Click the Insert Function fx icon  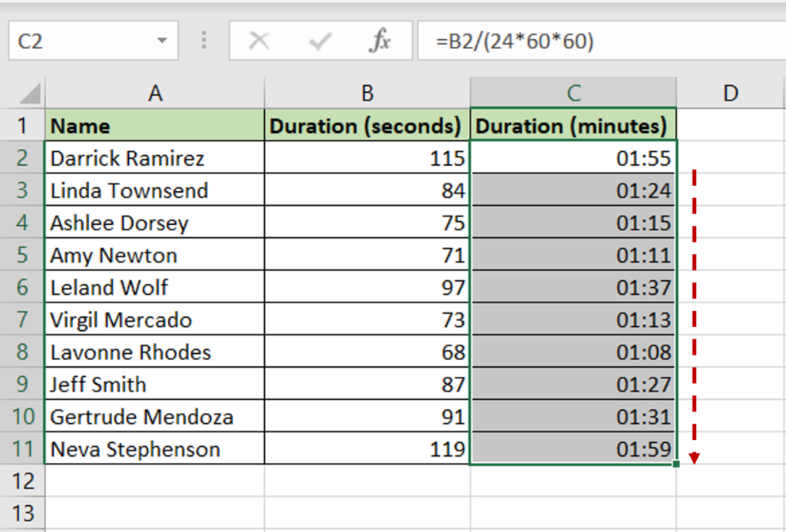pyautogui.click(x=380, y=41)
